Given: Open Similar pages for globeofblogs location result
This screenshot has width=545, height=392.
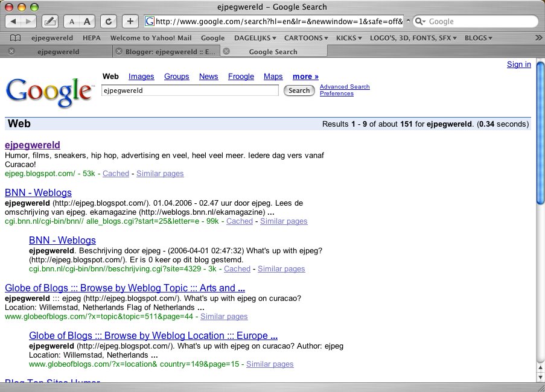Looking at the screenshot, I should tap(270, 364).
